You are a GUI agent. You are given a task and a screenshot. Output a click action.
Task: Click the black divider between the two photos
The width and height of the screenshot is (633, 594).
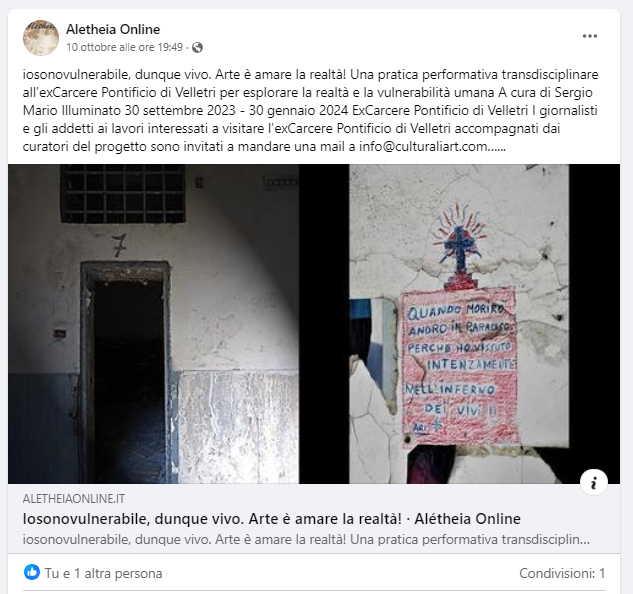point(324,324)
